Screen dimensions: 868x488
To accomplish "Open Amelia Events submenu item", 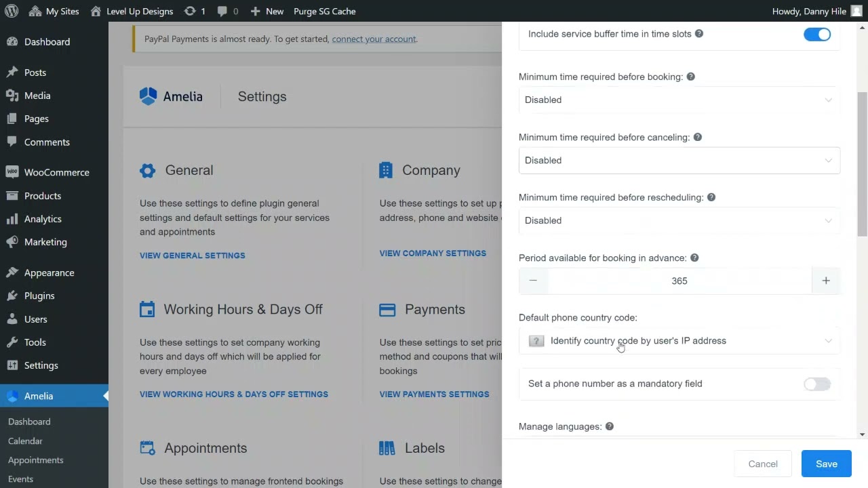I will click(20, 479).
